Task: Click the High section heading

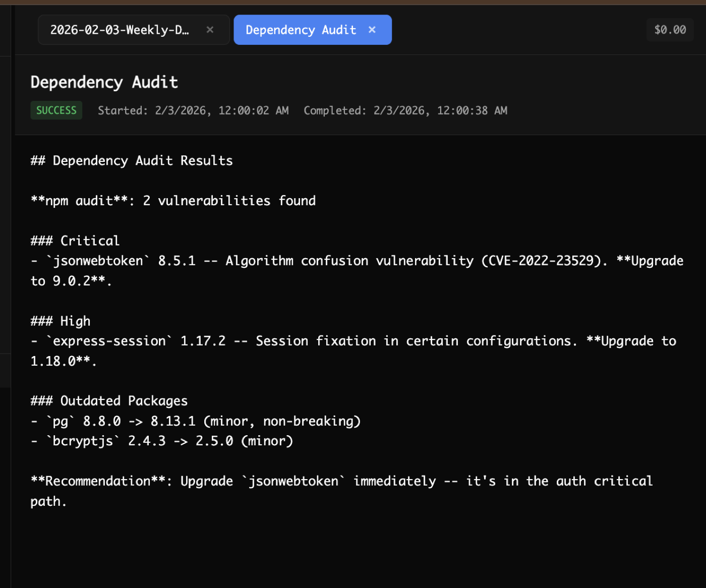Action: pyautogui.click(x=60, y=321)
